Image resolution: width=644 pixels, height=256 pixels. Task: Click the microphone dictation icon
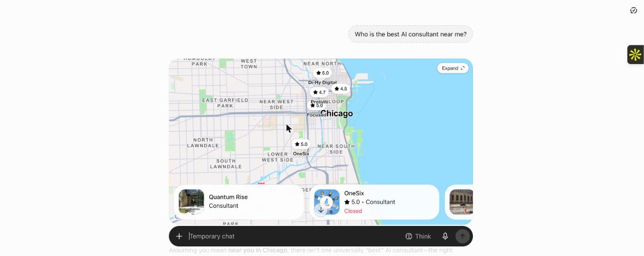[x=445, y=236]
